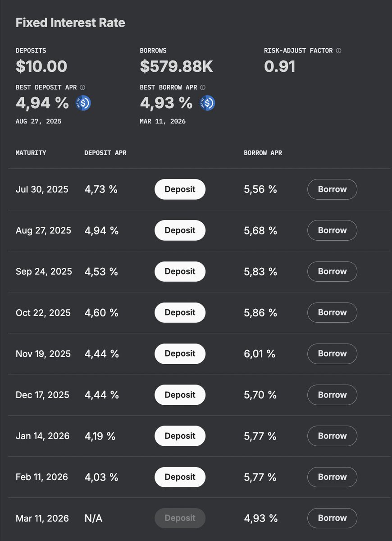The image size is (392, 541).
Task: Click the disabled Deposit button for Mar 11, 2026
Action: 180,518
